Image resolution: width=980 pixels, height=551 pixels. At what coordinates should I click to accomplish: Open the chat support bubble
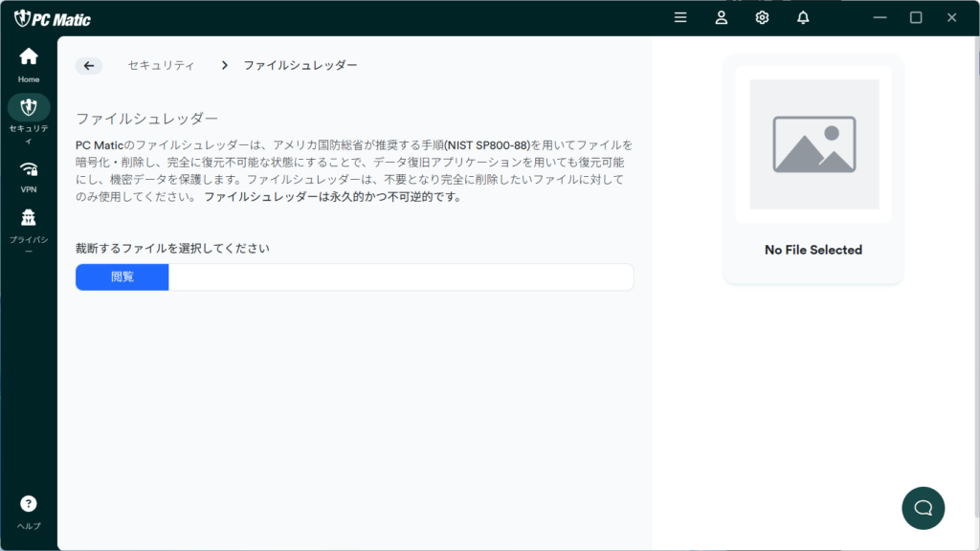coord(924,508)
